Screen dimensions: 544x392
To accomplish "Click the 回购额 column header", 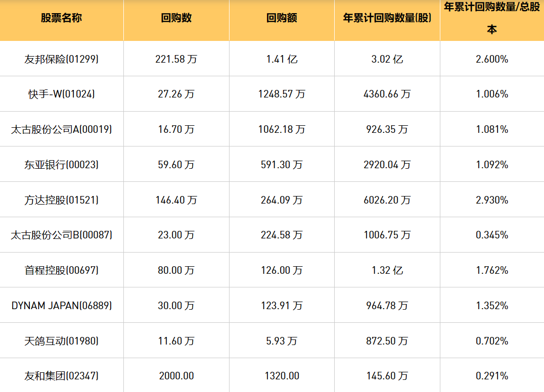I will (x=282, y=18).
